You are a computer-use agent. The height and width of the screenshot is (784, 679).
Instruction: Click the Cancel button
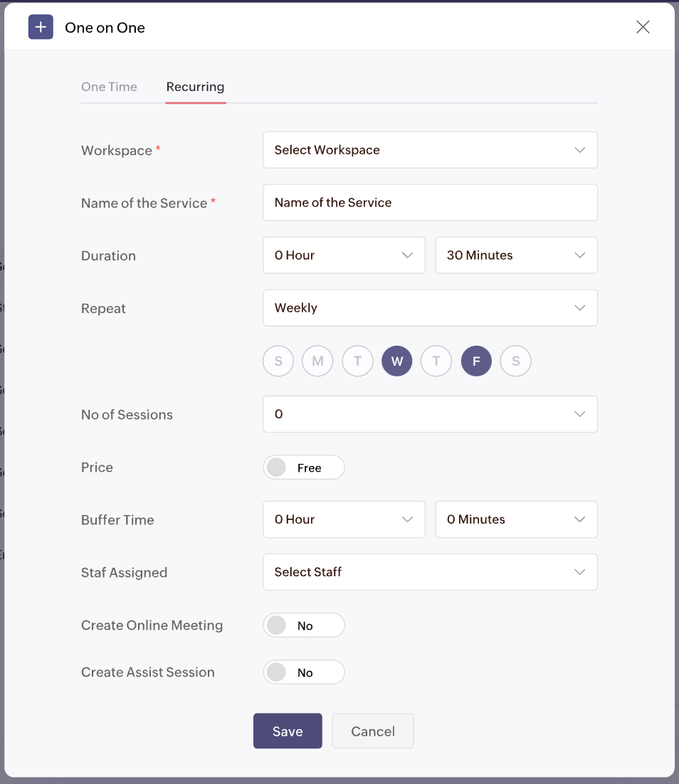click(x=373, y=731)
